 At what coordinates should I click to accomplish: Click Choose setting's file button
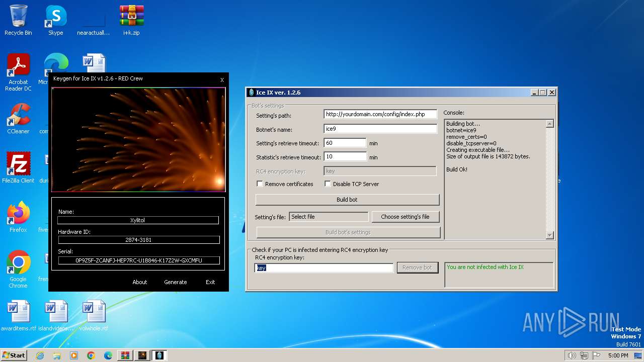pyautogui.click(x=405, y=217)
